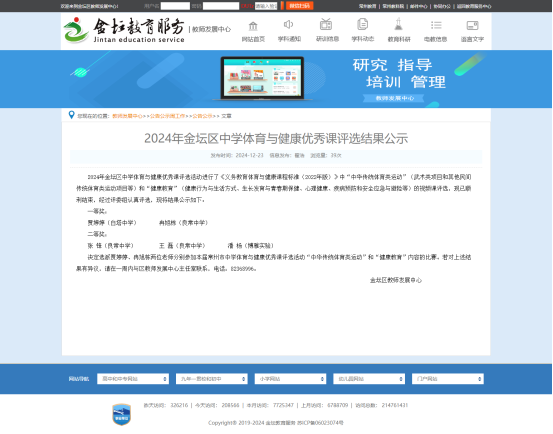The height and width of the screenshot is (434, 553).
Task: Click the Jintan education service logo
Action: coord(124,30)
